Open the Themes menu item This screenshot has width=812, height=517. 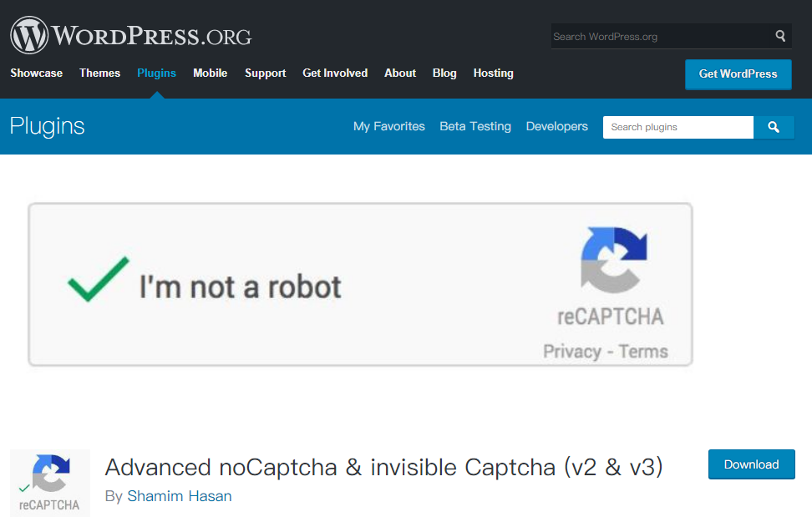[100, 73]
